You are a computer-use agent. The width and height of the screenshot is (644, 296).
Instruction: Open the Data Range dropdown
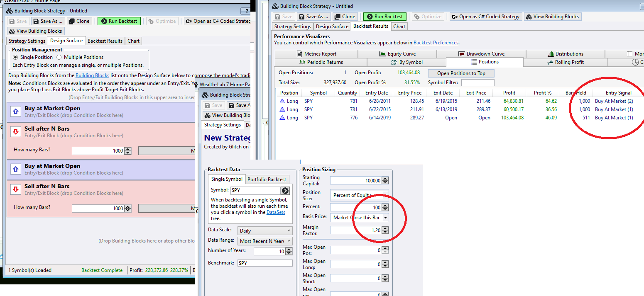click(x=265, y=241)
